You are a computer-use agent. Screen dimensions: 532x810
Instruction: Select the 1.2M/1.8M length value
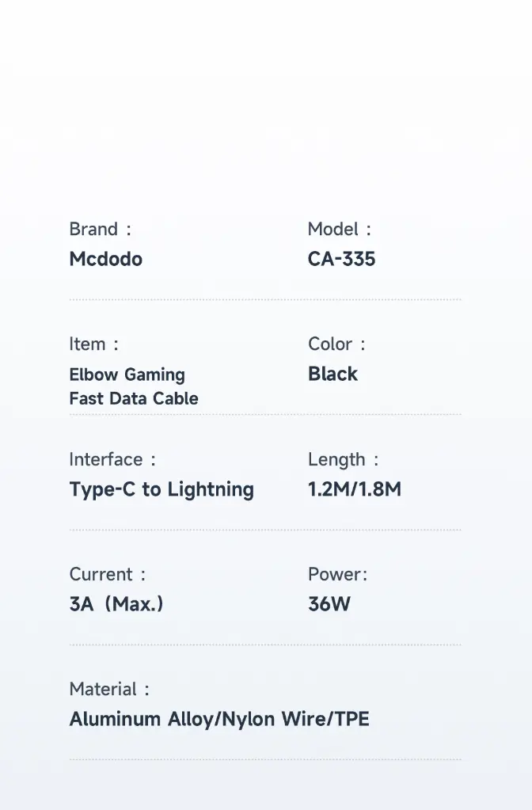click(x=355, y=489)
